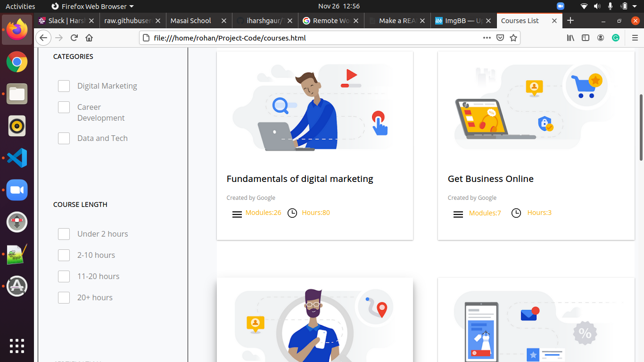Image resolution: width=644 pixels, height=362 pixels.
Task: Check the Data and Tech category checkbox
Action: [x=64, y=138]
